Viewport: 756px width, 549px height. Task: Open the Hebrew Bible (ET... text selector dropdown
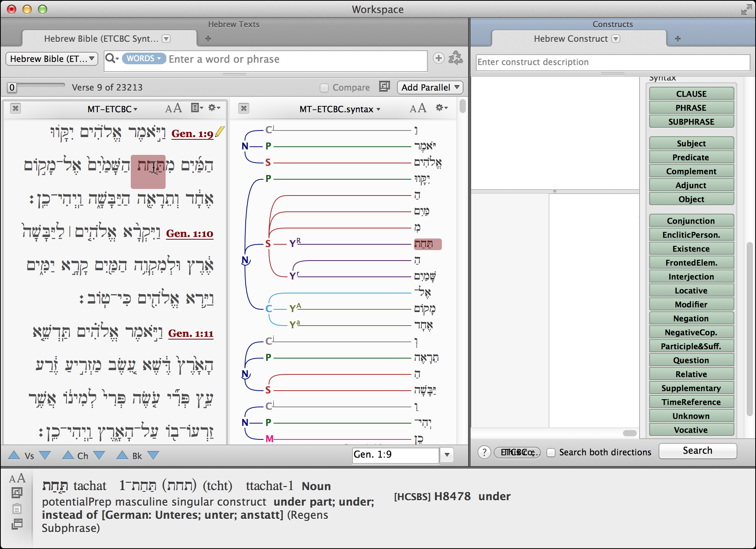point(52,59)
